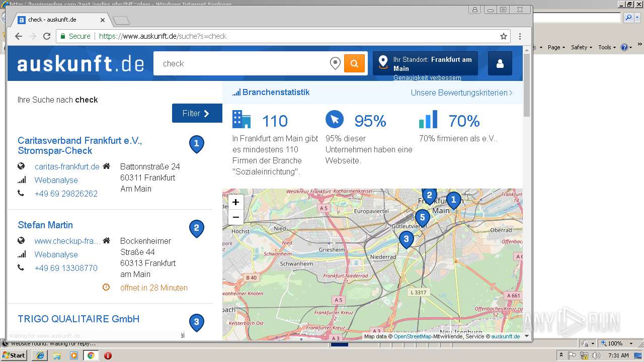The width and height of the screenshot is (644, 362).
Task: Click result marker 3 next to TRIGO QUALITAIRE
Action: click(x=196, y=322)
